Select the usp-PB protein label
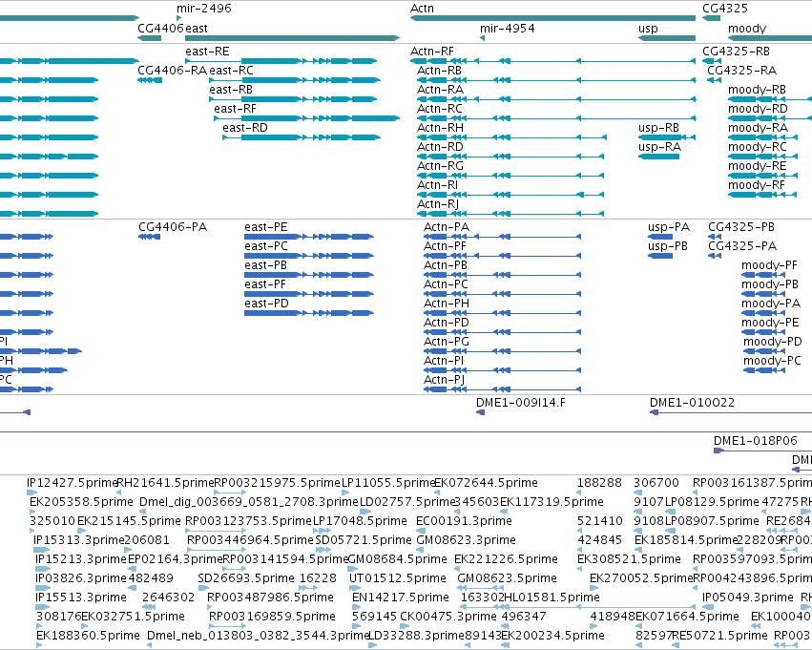812x650 pixels. [668, 246]
